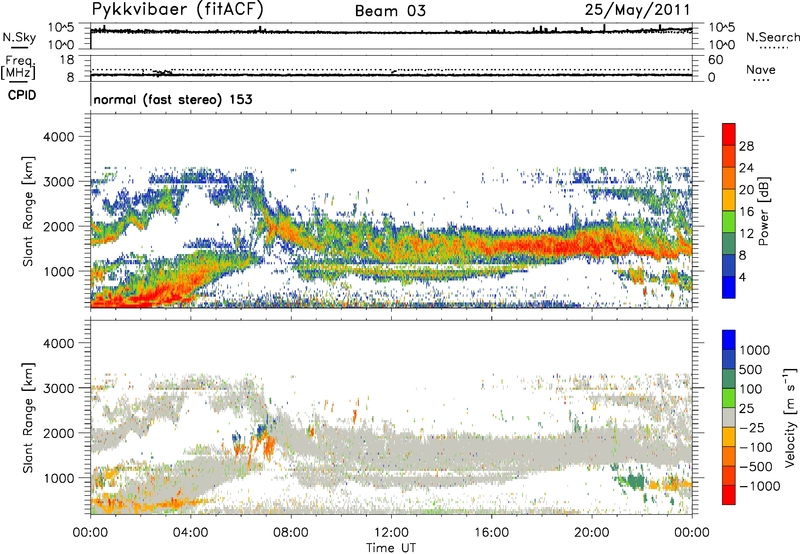The height and width of the screenshot is (554, 800).
Task: Click the date '25/May/2011'
Action: [637, 10]
